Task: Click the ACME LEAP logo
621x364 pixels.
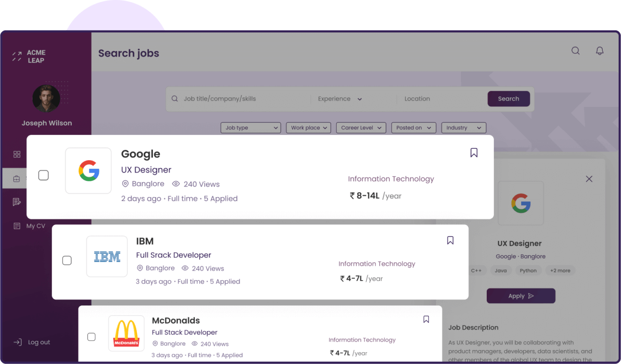Action: point(29,56)
